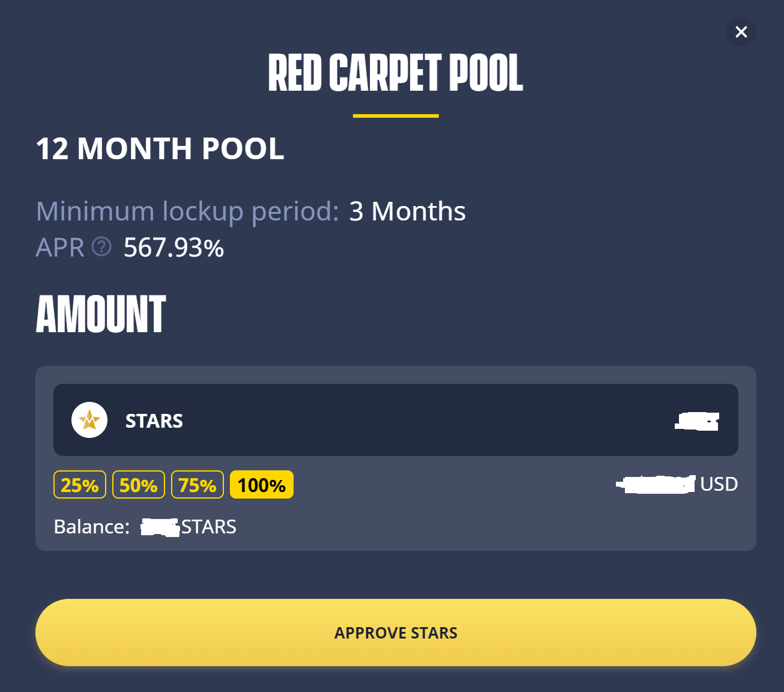
Task: Select the highlighted 100% amount option
Action: tap(262, 485)
